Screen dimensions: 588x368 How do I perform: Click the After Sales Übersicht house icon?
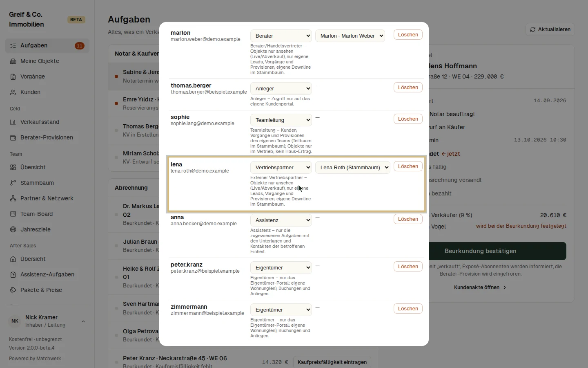[13, 259]
